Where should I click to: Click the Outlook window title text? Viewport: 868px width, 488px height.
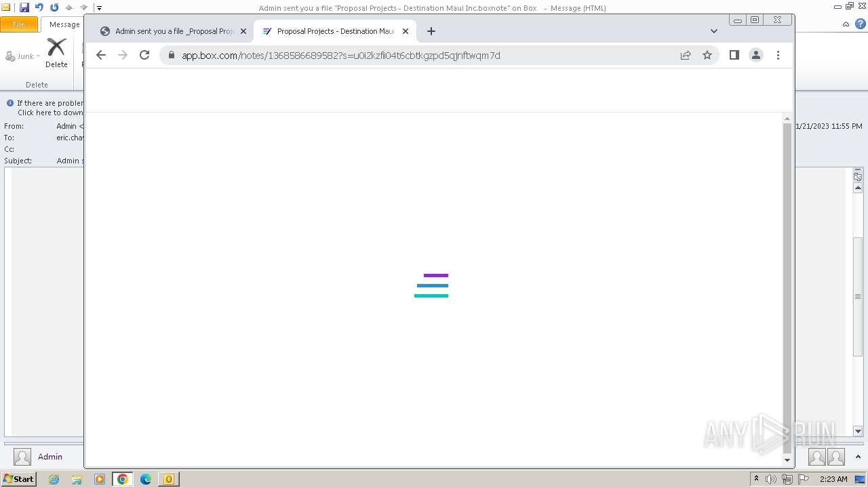tap(432, 8)
